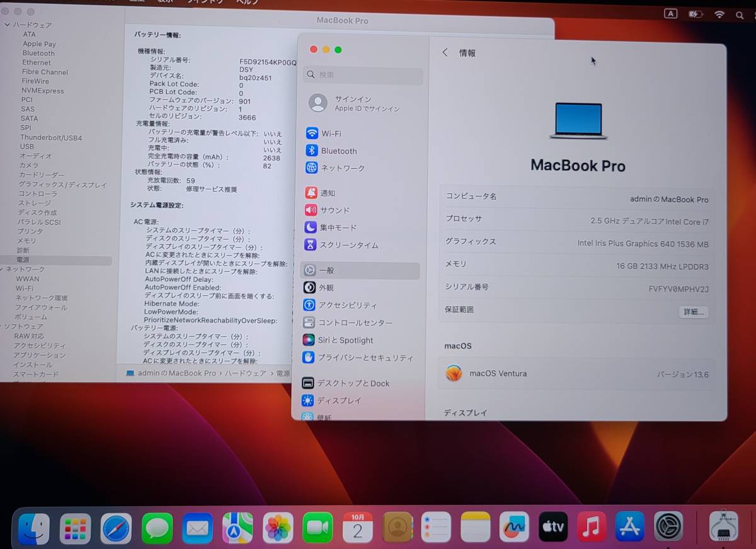Open the input source menu bar icon
Image resolution: width=756 pixels, height=549 pixels.
671,14
